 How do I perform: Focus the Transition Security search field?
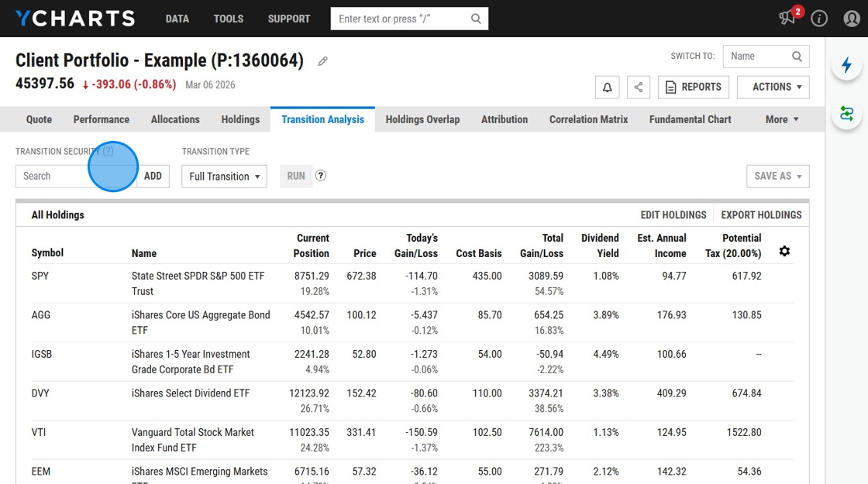76,176
